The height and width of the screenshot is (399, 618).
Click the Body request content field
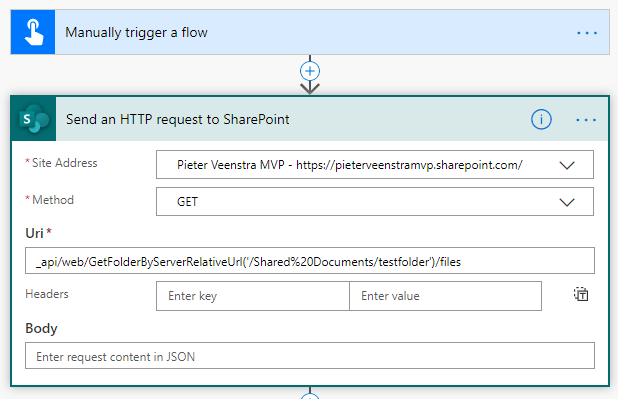click(310, 356)
